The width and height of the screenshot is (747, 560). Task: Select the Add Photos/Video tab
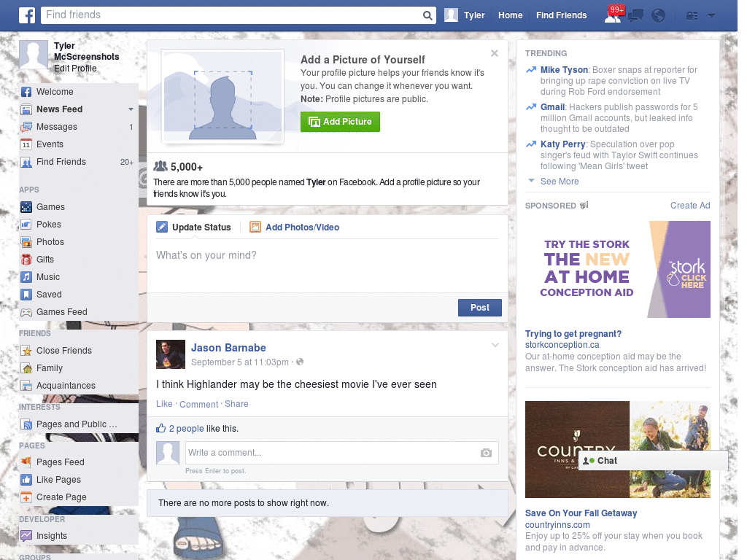pos(295,227)
